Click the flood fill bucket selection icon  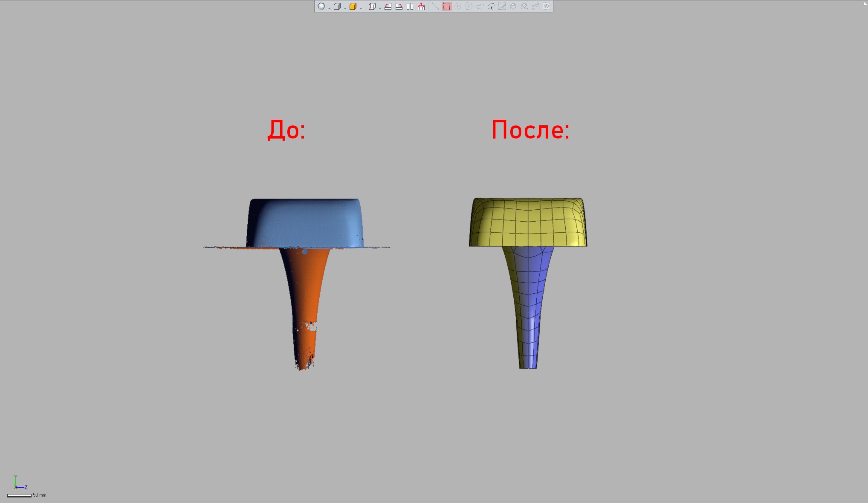tap(513, 6)
